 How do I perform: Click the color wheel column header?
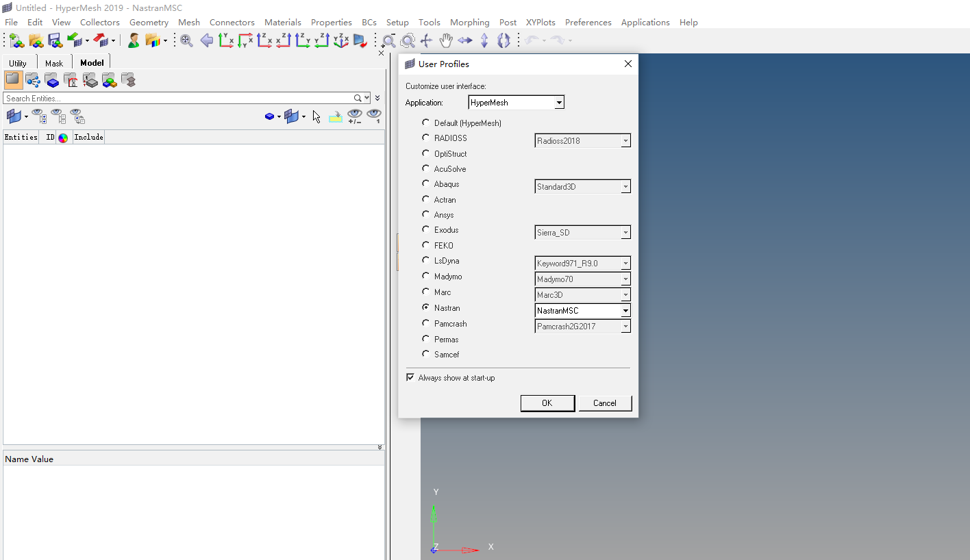(x=63, y=138)
